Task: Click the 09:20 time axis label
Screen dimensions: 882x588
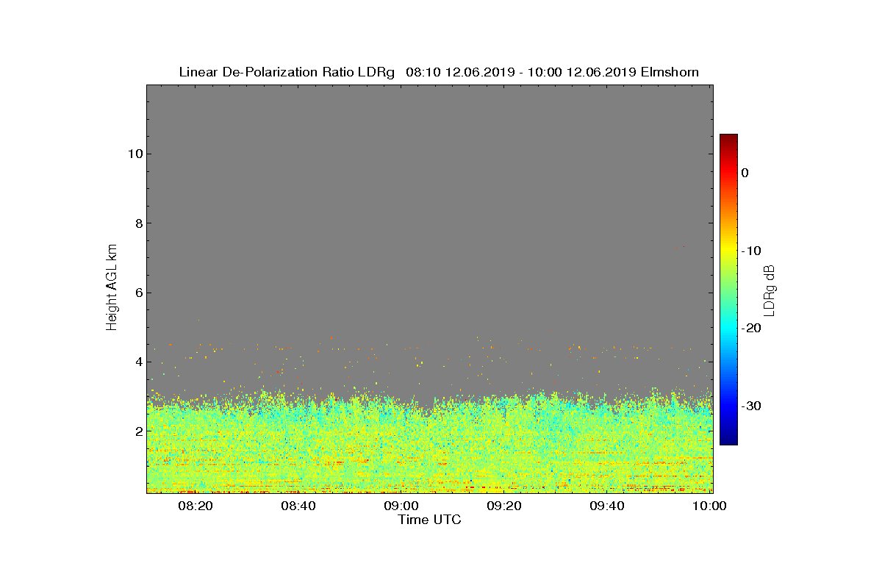Action: pos(505,506)
